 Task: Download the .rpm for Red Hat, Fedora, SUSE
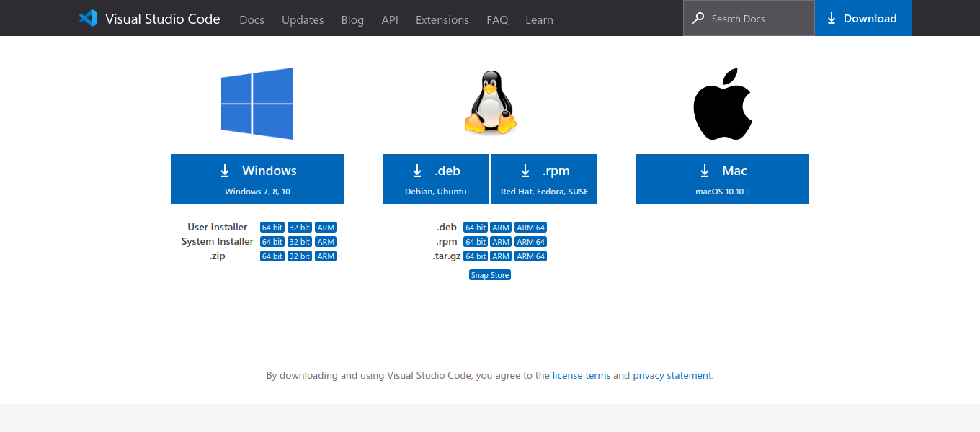click(544, 179)
